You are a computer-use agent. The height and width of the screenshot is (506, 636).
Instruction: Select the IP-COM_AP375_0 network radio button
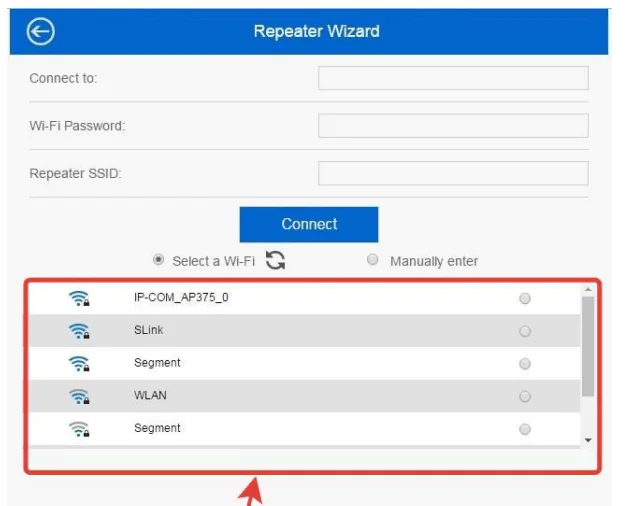525,299
